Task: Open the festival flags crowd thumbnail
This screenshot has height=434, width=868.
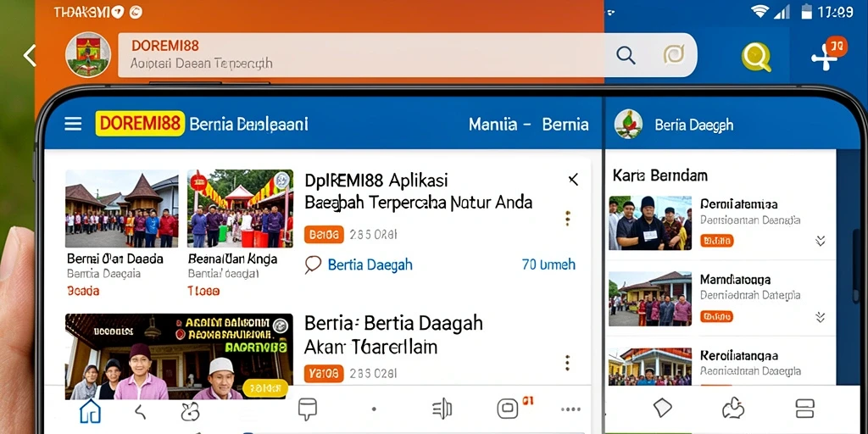Action: [x=240, y=209]
